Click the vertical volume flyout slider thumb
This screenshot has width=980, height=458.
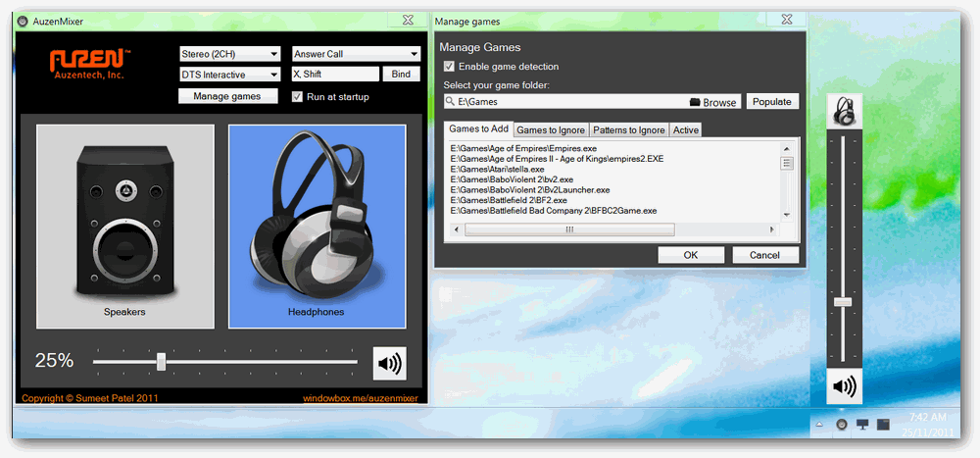(x=843, y=302)
